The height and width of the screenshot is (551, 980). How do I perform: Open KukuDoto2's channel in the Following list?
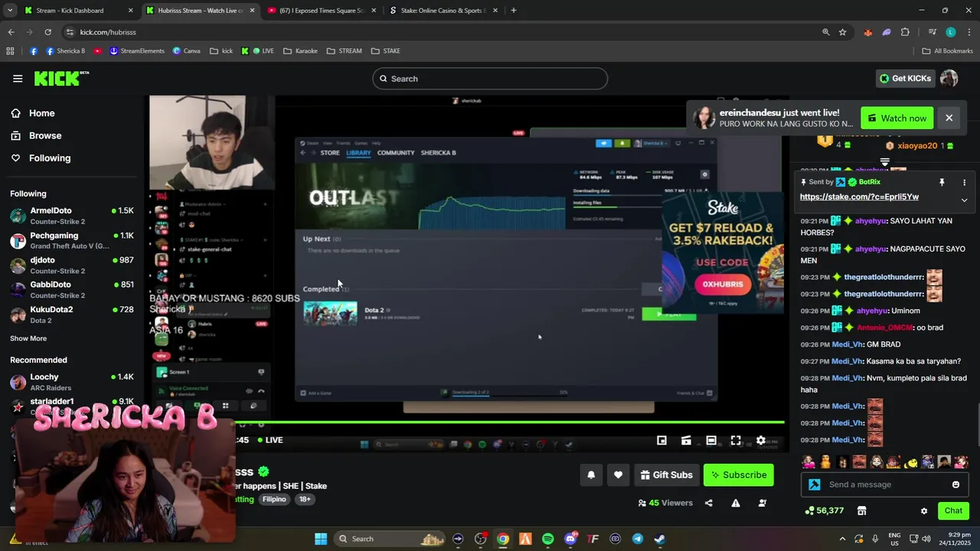tap(72, 315)
